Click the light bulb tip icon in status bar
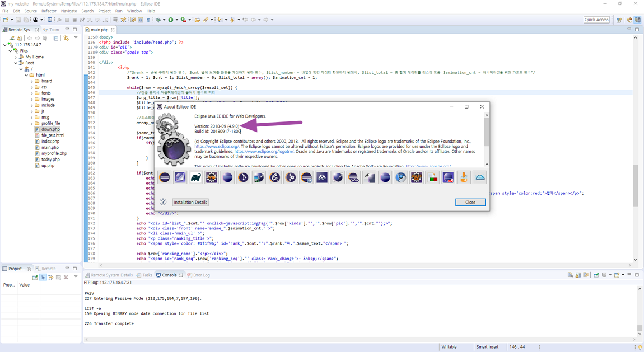 [640, 348]
